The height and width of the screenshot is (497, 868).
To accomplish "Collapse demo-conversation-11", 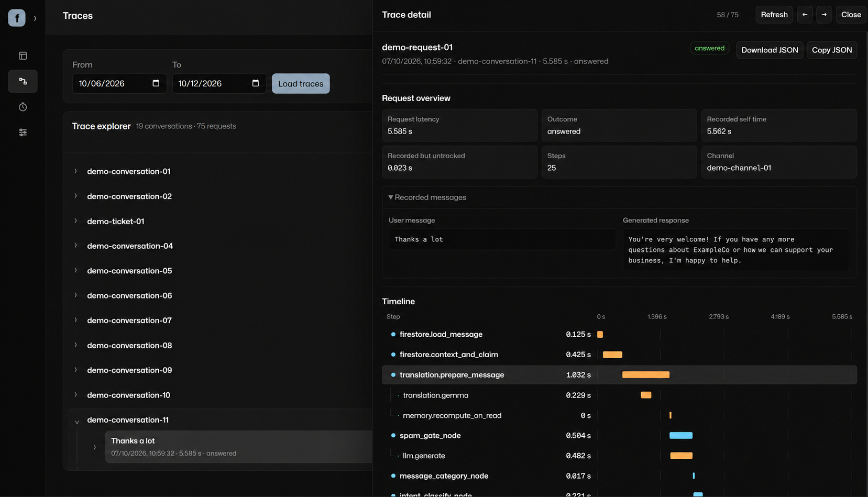I will [76, 421].
